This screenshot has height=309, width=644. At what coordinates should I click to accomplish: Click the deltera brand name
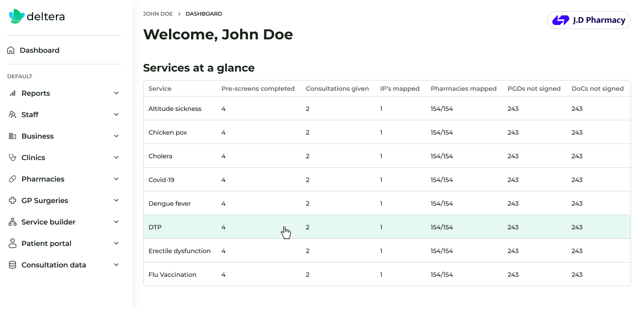[x=46, y=17]
